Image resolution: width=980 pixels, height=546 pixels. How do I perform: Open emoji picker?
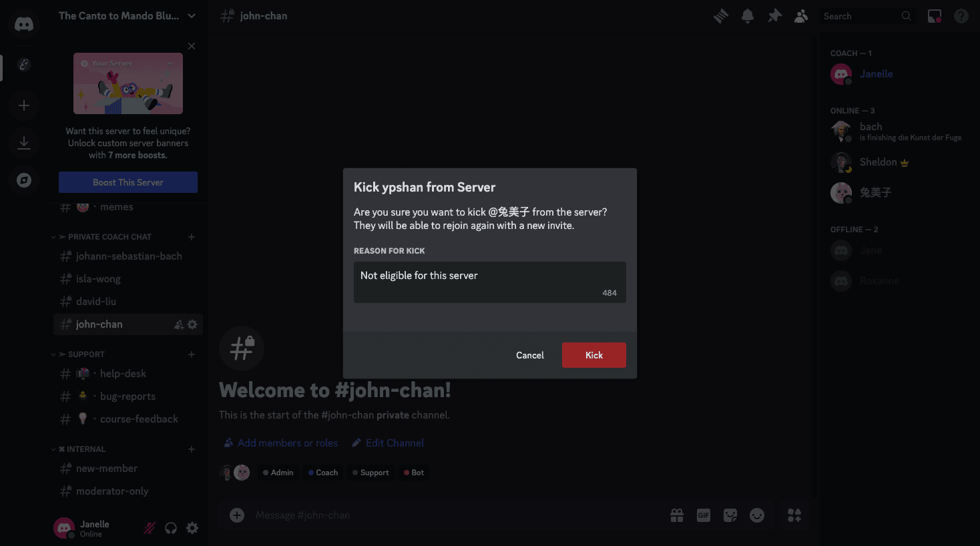point(757,515)
